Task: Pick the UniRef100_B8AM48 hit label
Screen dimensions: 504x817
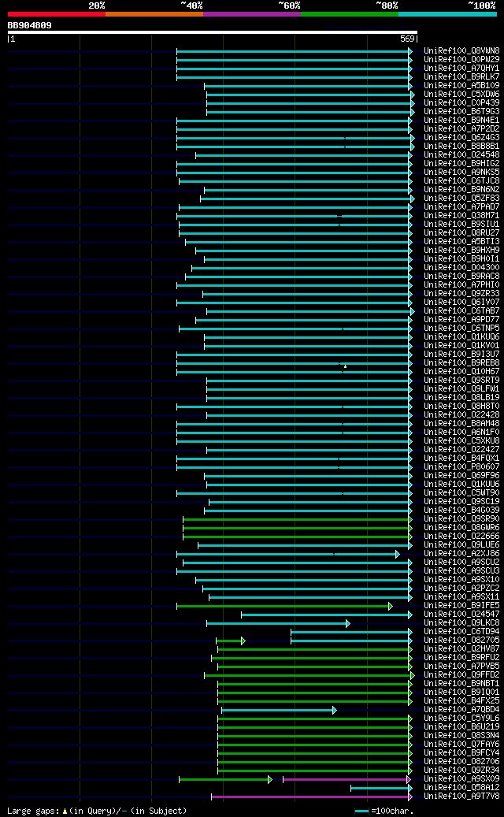Action: pyautogui.click(x=461, y=424)
